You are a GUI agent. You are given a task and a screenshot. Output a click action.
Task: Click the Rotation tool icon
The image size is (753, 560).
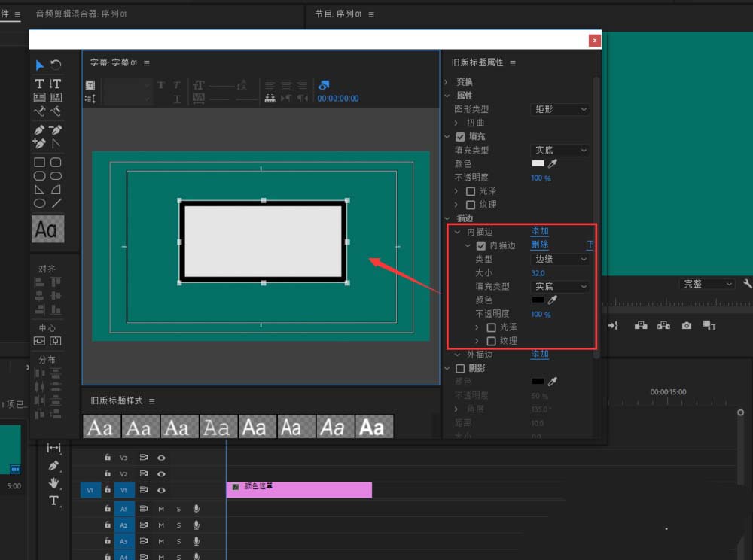[56, 65]
